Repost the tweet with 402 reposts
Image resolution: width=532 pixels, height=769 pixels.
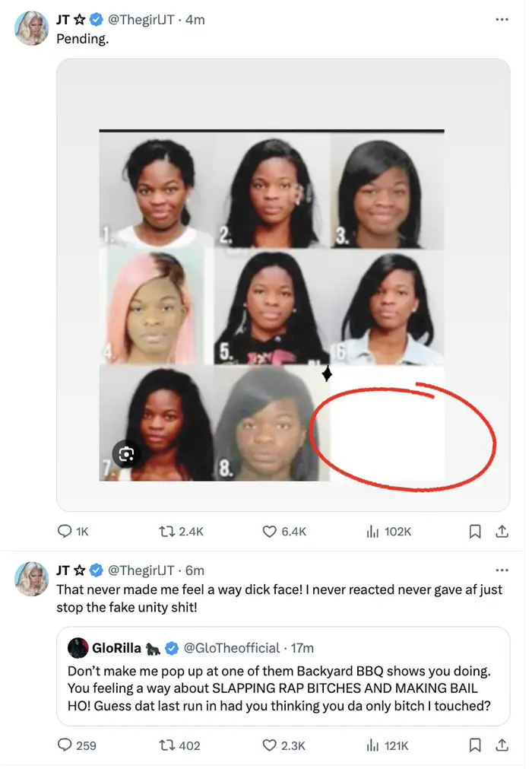[166, 745]
